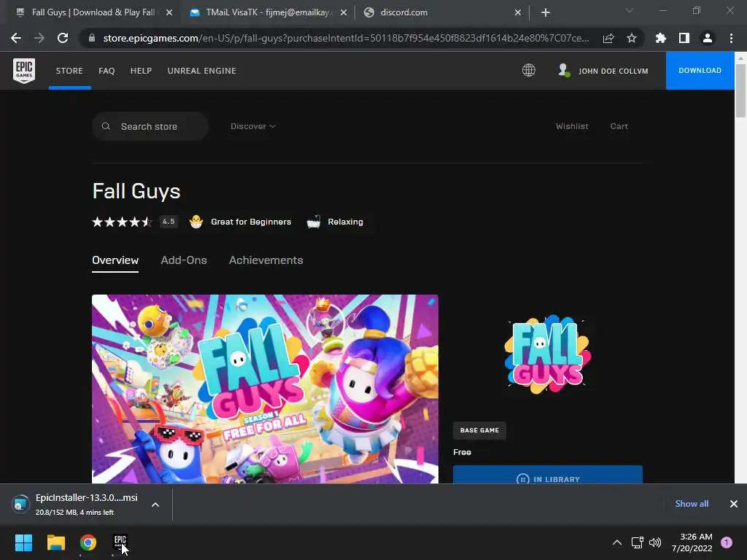This screenshot has height=560, width=747.
Task: Click into the Search store field
Action: click(x=150, y=126)
